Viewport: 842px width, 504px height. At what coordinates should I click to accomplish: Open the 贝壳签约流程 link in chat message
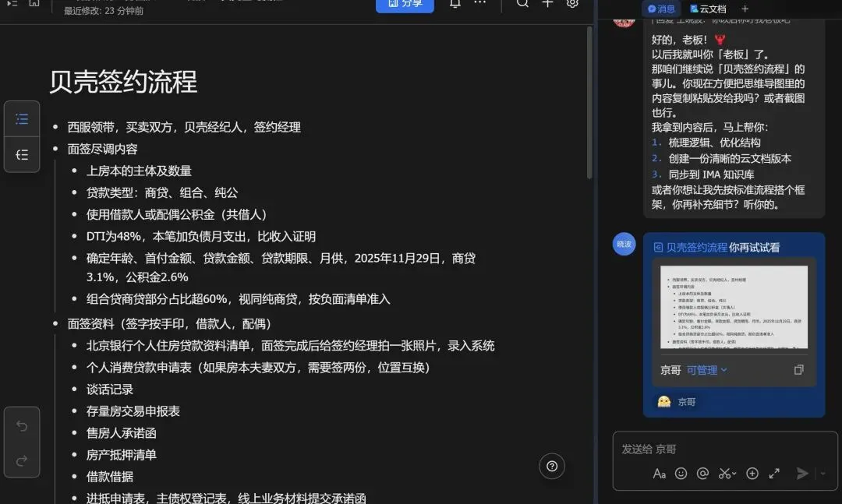click(696, 248)
